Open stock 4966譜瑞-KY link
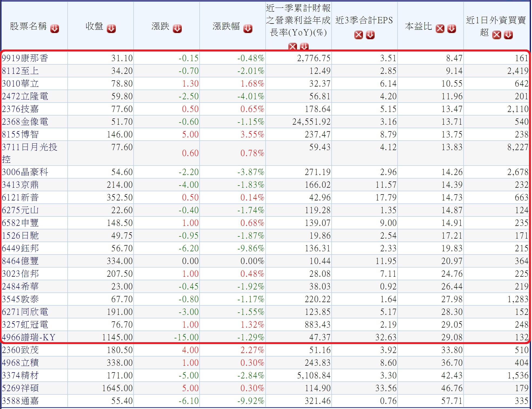This screenshot has width=532, height=409. [x=29, y=337]
